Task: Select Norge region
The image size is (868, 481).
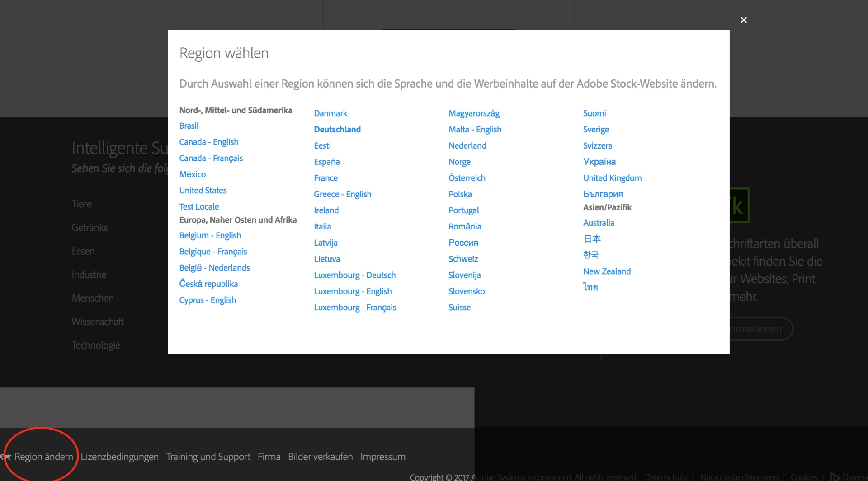Action: click(460, 162)
